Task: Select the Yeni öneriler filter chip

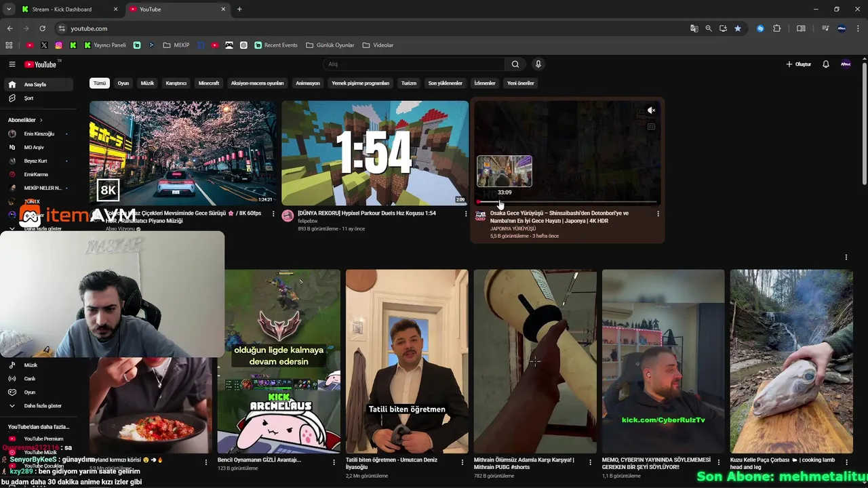Action: click(x=521, y=83)
